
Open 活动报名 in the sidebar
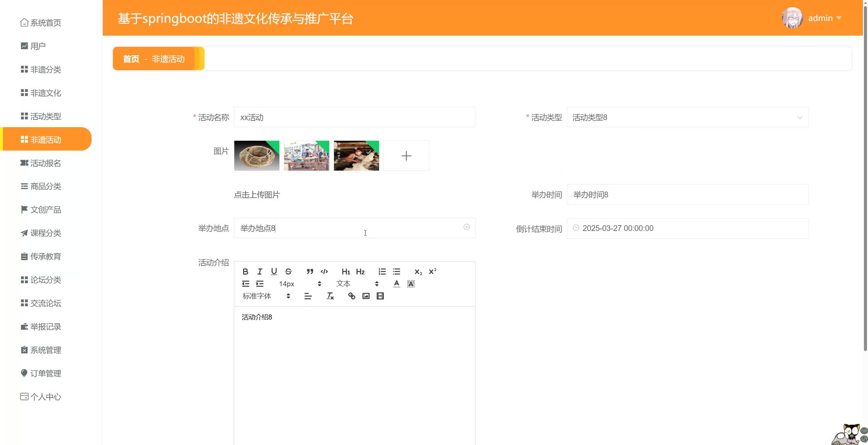coord(45,163)
